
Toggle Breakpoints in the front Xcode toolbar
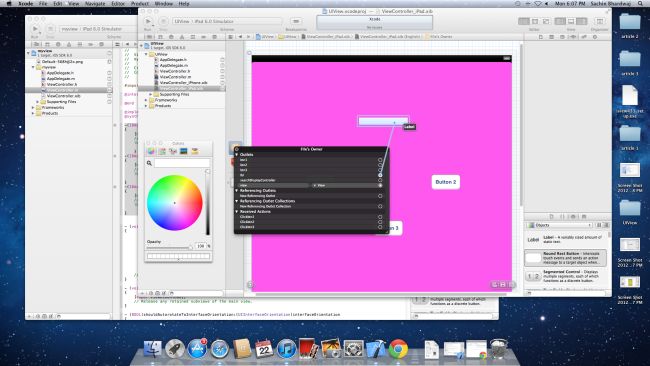pyautogui.click(x=296, y=21)
